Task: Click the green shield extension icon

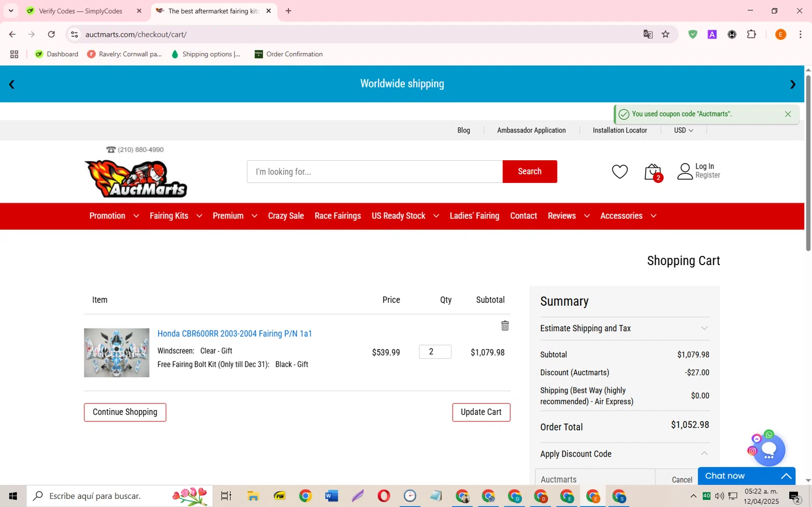Action: coord(692,35)
